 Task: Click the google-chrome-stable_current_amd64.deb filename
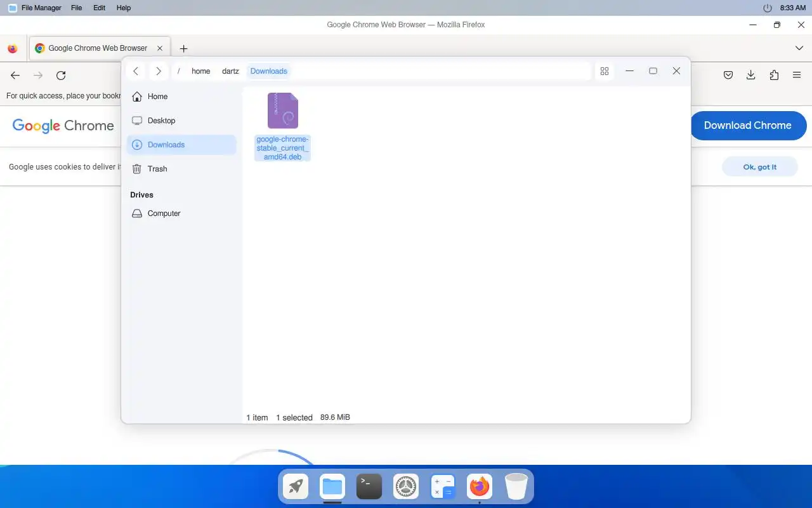pos(282,148)
